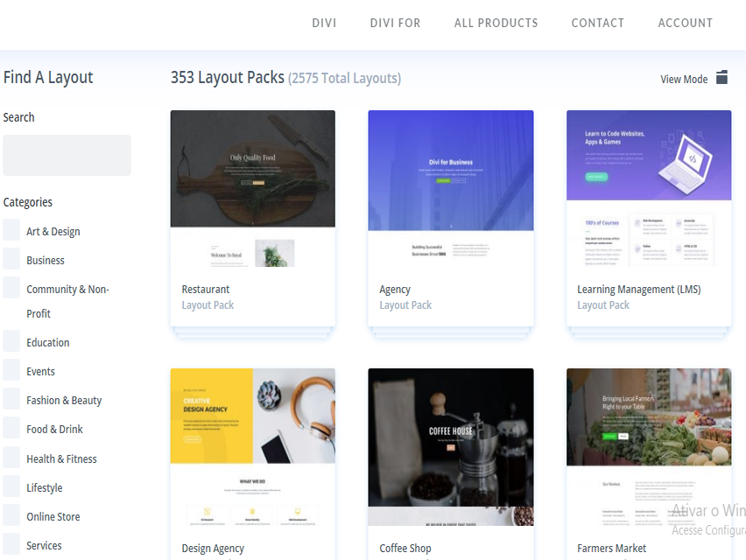Click the Farmers Market layout thumbnail
746x560 pixels.
(648, 429)
